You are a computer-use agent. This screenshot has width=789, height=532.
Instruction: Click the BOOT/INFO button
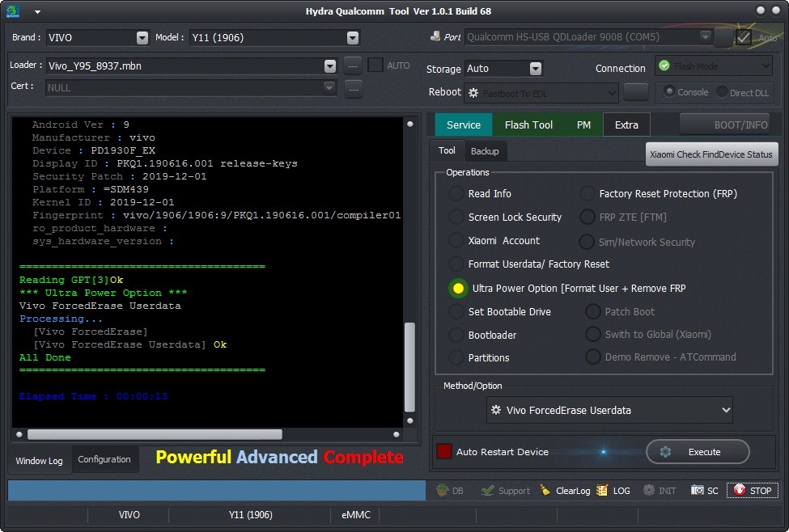coord(724,125)
